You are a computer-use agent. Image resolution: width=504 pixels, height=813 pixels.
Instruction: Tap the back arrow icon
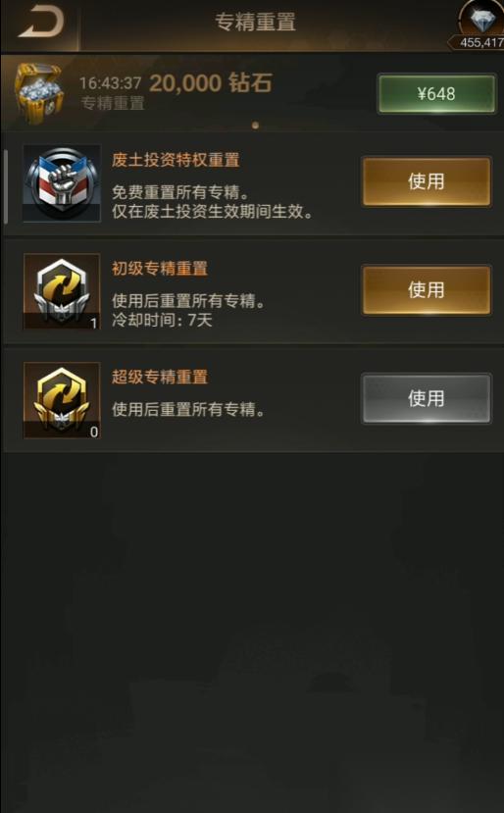(40, 24)
